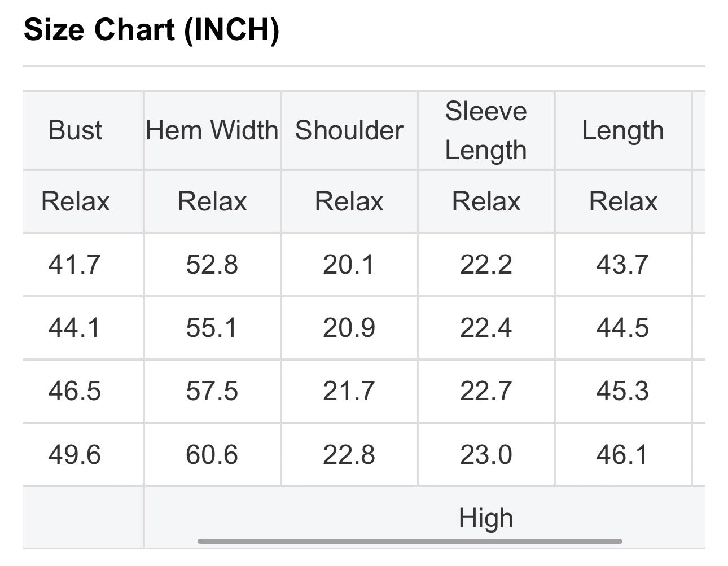
Task: Select the 46.1 length value
Action: (x=623, y=455)
